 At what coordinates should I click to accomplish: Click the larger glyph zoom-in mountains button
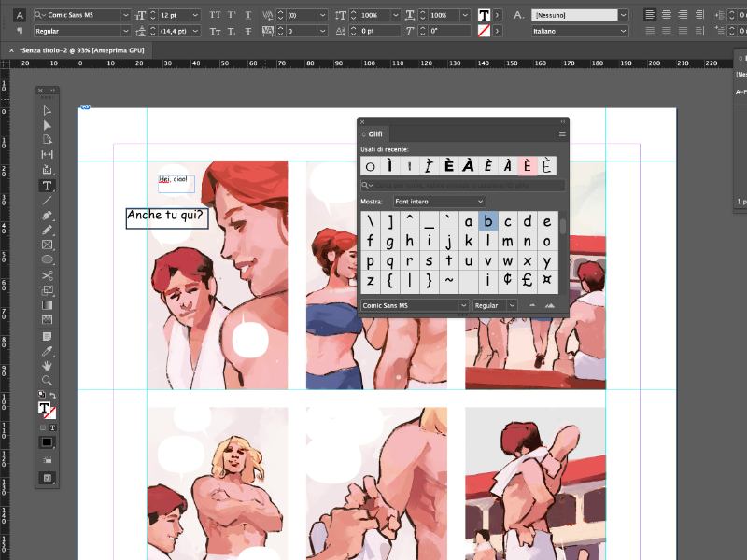(x=550, y=305)
